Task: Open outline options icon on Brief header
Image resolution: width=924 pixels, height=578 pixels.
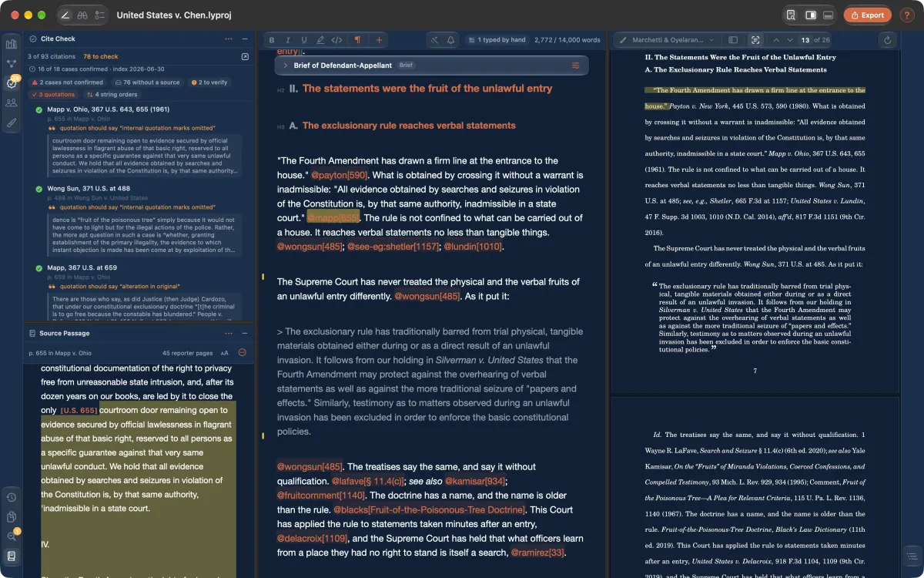Action: pos(575,66)
